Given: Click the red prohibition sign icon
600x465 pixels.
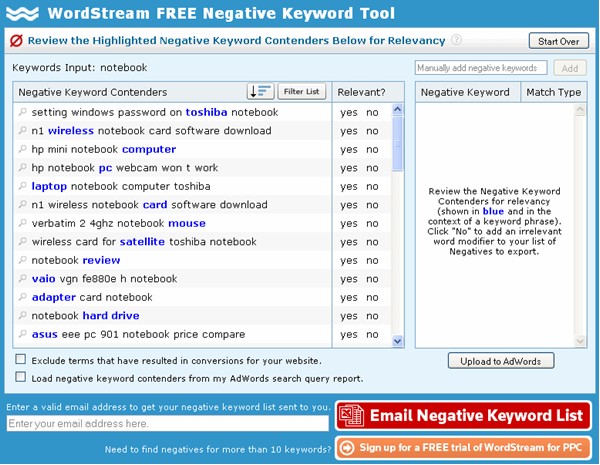Looking at the screenshot, I should coord(16,40).
